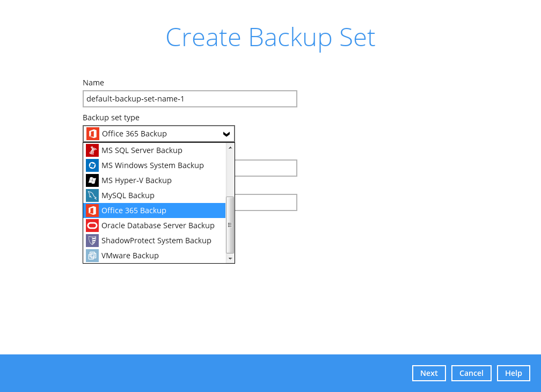
Task: Click the ShadowProtect shield icon
Action: pos(92,241)
